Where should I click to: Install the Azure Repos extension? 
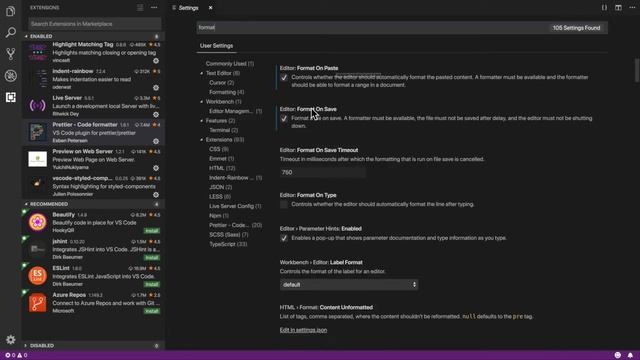152,311
